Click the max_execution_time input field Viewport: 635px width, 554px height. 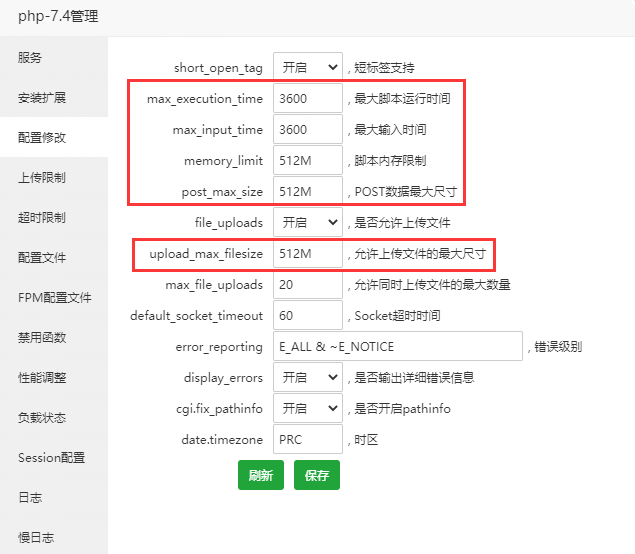pyautogui.click(x=307, y=99)
